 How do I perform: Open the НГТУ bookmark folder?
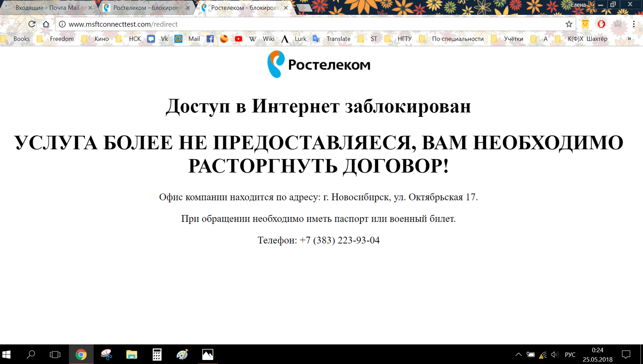pos(398,39)
